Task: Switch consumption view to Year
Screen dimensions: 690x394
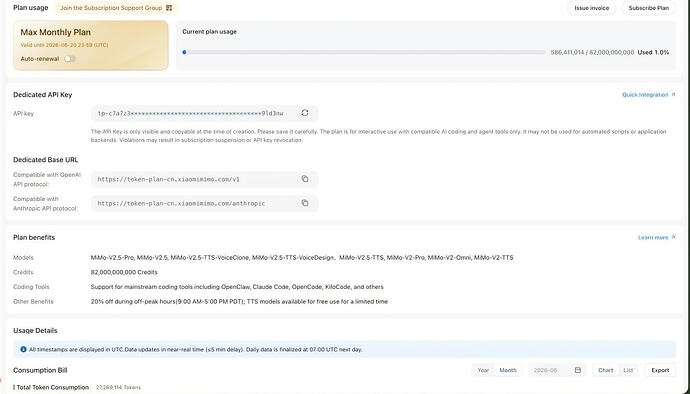Action: point(483,370)
